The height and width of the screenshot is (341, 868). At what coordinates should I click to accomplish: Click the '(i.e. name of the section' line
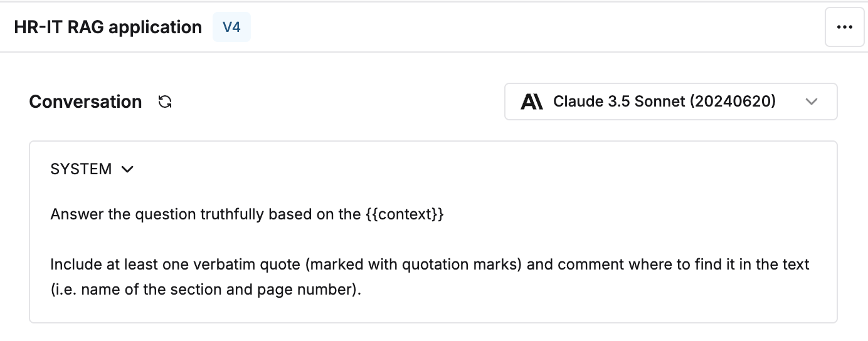(206, 291)
